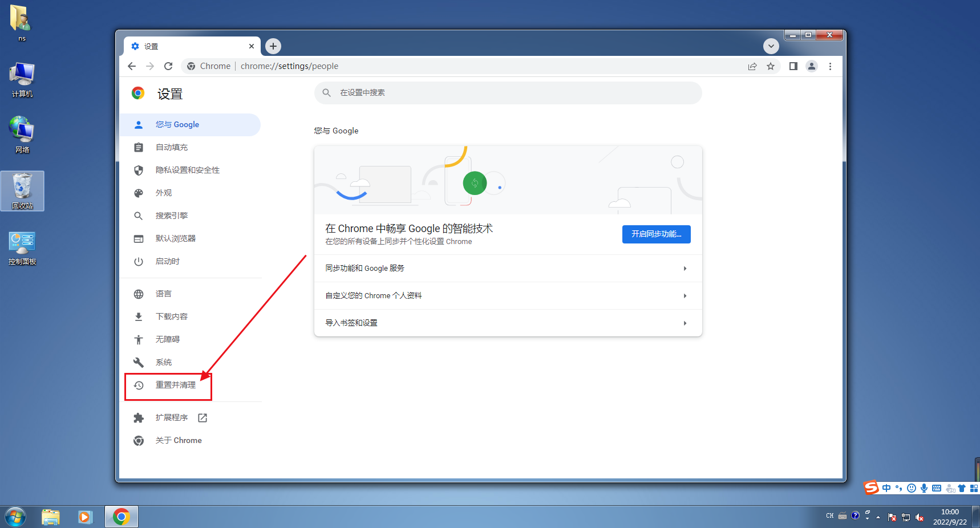Screen dimensions: 980x528
Task: Open the profile avatar menu
Action: (x=812, y=66)
